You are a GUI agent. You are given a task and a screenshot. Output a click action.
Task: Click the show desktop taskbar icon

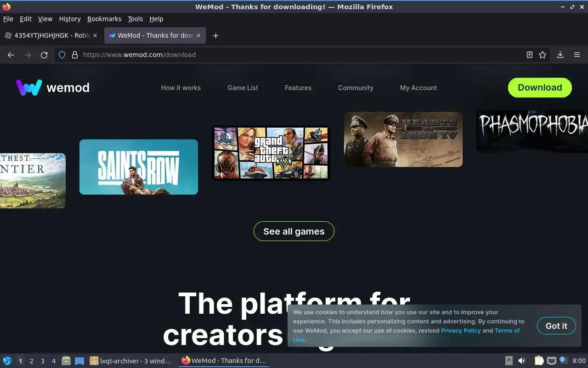[x=79, y=361]
